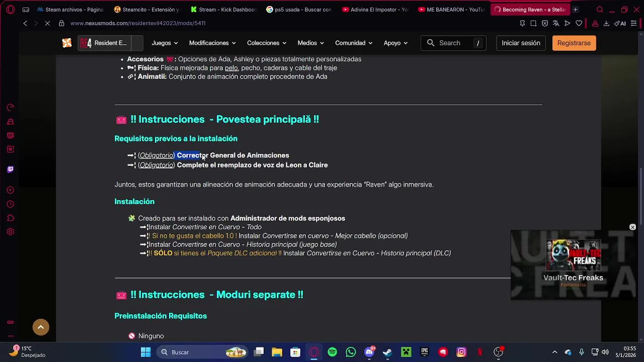Open File Explorer from the taskbar

(x=277, y=352)
